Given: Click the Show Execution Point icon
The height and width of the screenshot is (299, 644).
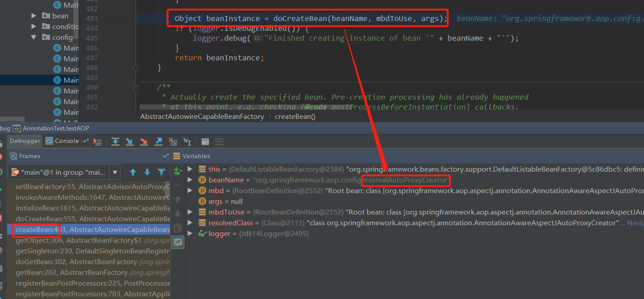Looking at the screenshot, I should coord(98,142).
